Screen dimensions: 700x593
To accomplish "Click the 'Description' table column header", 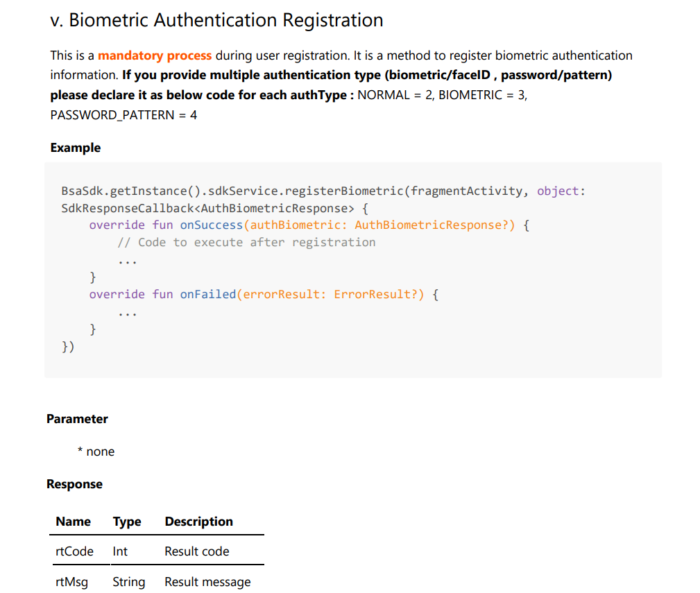I will [x=198, y=522].
